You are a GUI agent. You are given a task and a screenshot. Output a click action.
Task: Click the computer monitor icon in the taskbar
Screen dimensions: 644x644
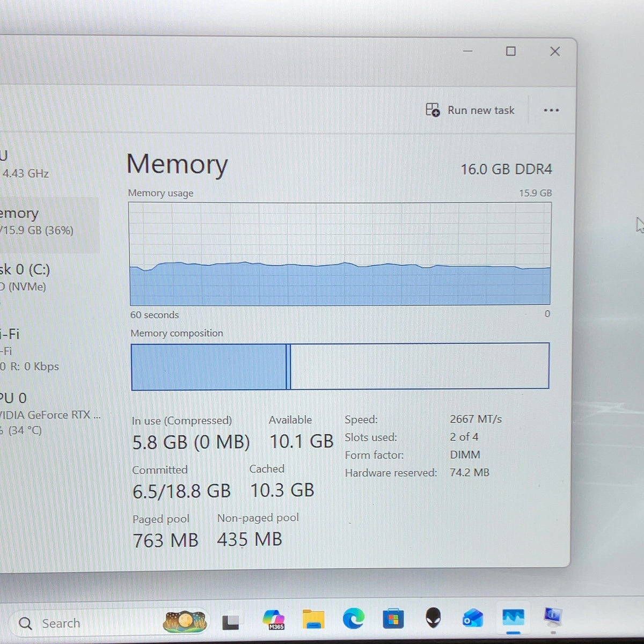coord(553,617)
